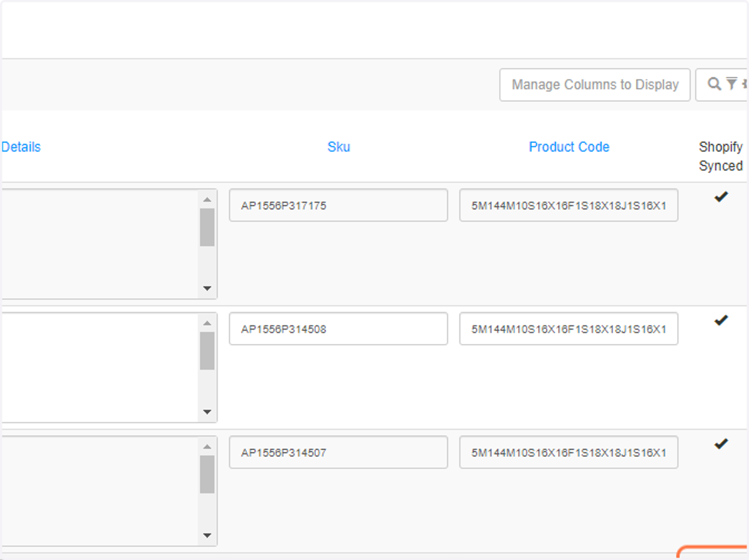Sort by the Sku column header
749x560 pixels.
pyautogui.click(x=339, y=147)
